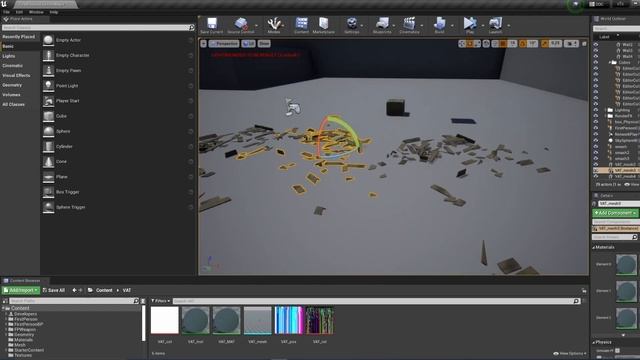Image resolution: width=640 pixels, height=360 pixels.
Task: Open the Settings toolbar icon
Action: 351,23
